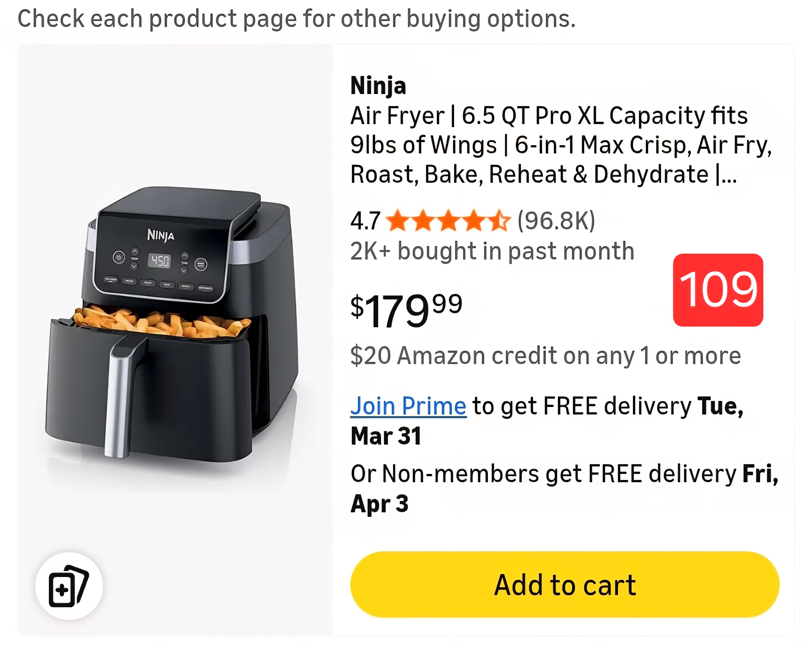The width and height of the screenshot is (812, 650).
Task: Click the other buying options notice text
Action: [x=296, y=18]
